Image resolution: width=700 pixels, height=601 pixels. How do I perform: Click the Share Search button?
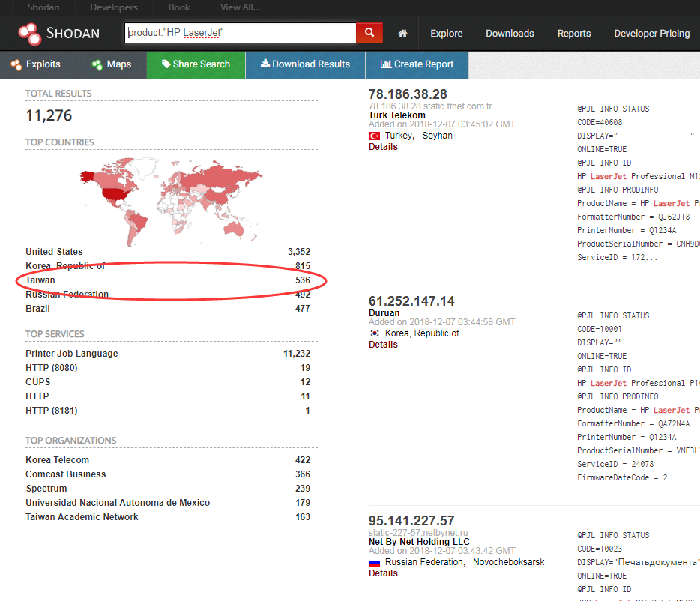coord(196,64)
